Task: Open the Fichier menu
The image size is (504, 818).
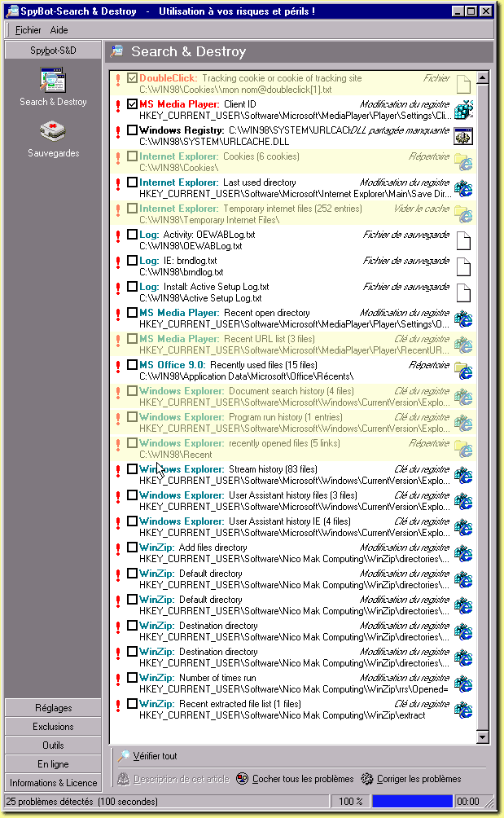Action: click(x=28, y=30)
